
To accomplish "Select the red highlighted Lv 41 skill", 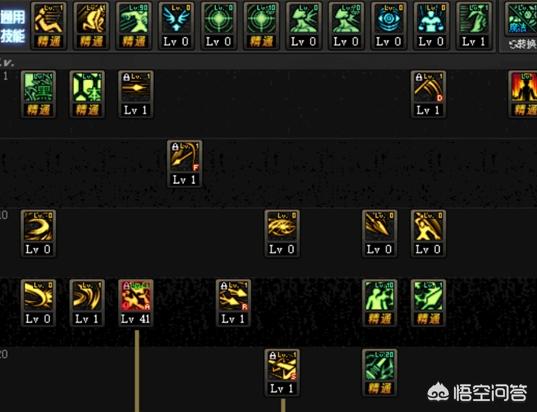I will tap(136, 303).
